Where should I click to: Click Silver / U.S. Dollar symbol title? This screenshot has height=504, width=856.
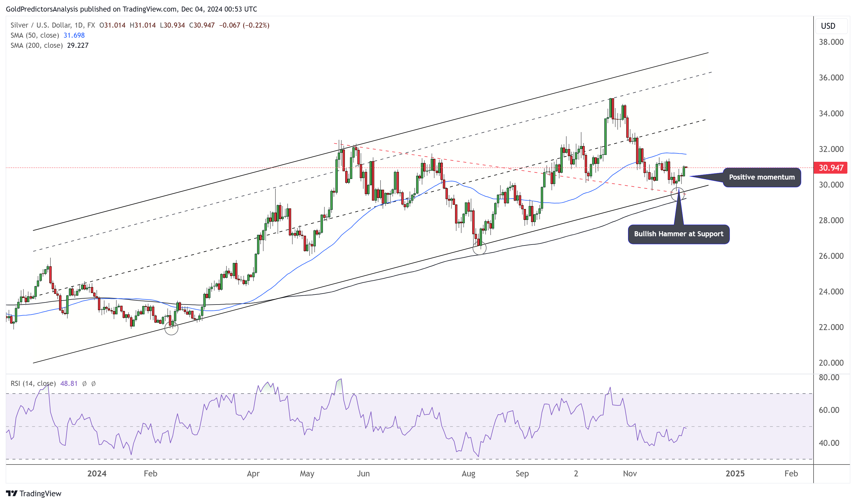point(40,25)
